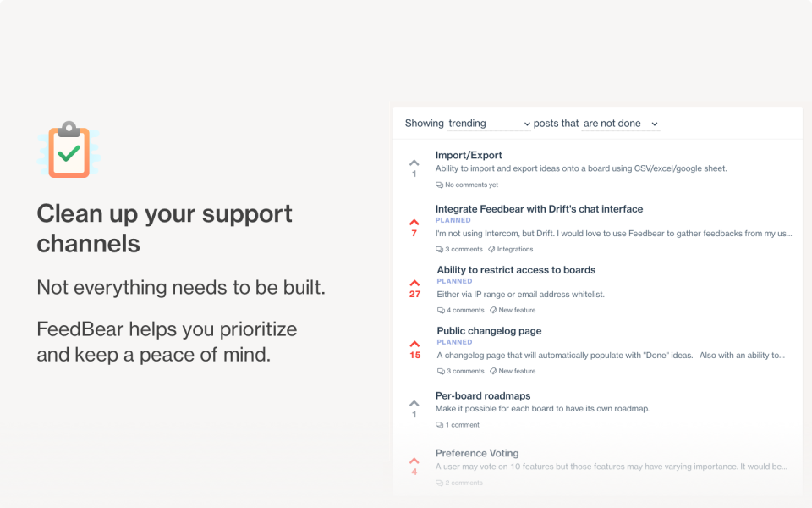This screenshot has width=812, height=508.
Task: Upvote the Public changelog page idea
Action: click(x=414, y=345)
